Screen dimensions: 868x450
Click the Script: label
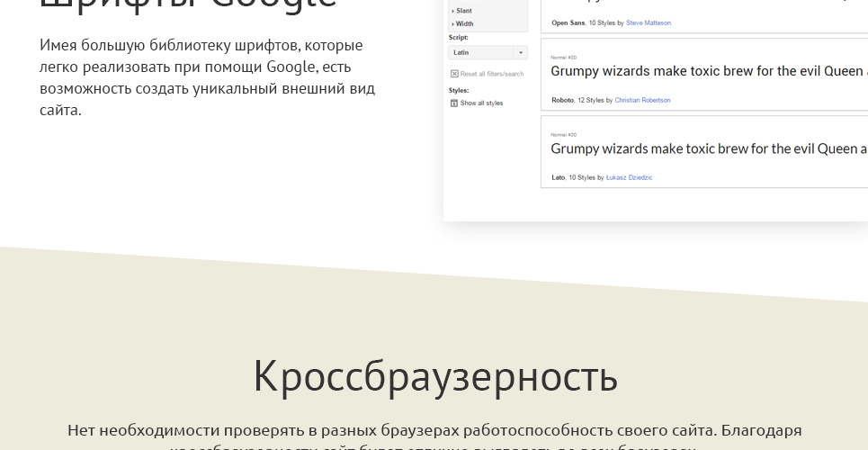[459, 38]
